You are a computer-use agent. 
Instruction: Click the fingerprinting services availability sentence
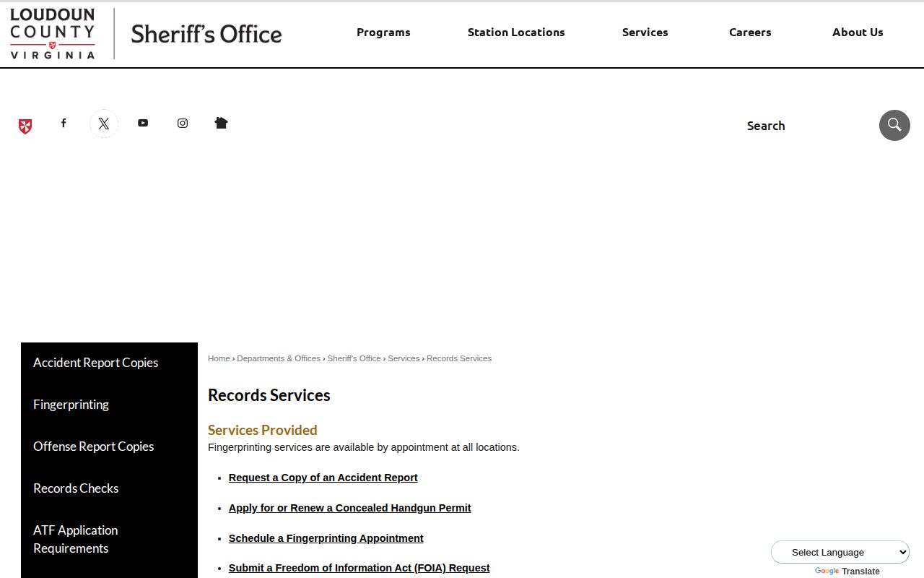tap(364, 447)
